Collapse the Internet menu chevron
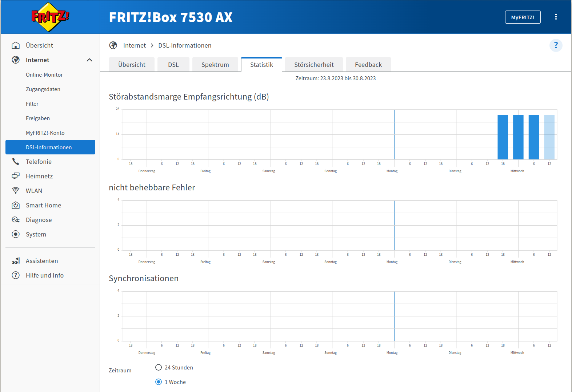This screenshot has height=392, width=572. point(89,60)
